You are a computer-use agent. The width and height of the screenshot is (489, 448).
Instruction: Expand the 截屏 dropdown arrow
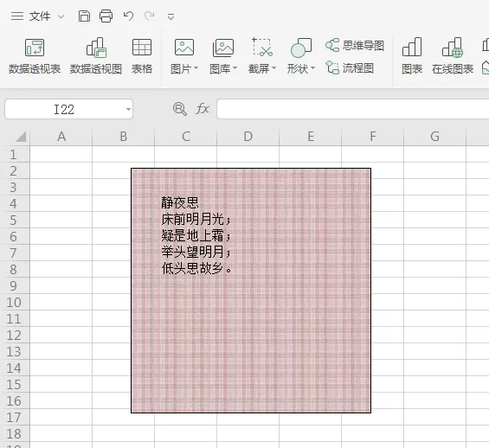tap(274, 68)
